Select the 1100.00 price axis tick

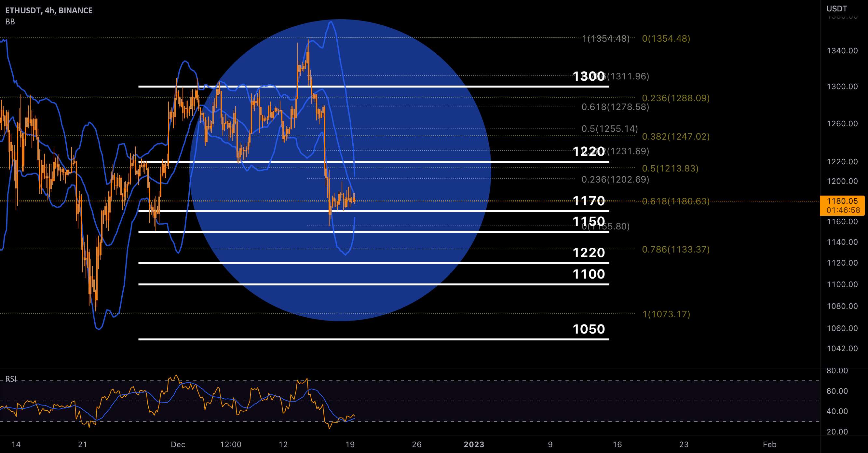pos(842,284)
